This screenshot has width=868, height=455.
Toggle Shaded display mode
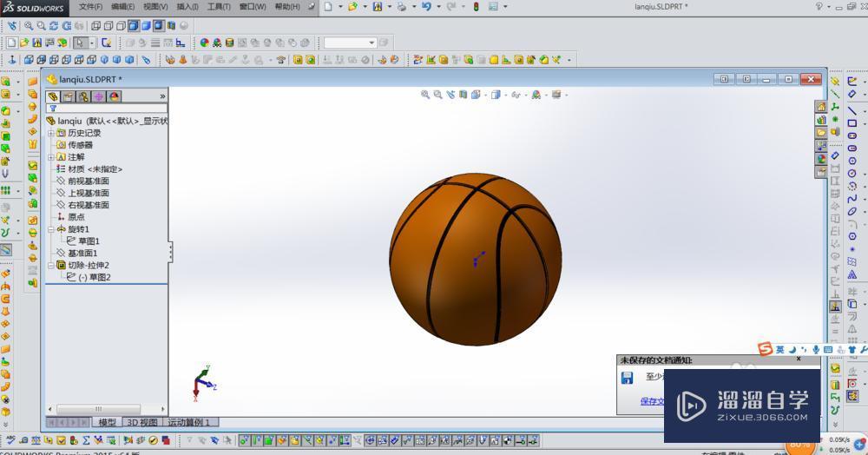[x=146, y=25]
